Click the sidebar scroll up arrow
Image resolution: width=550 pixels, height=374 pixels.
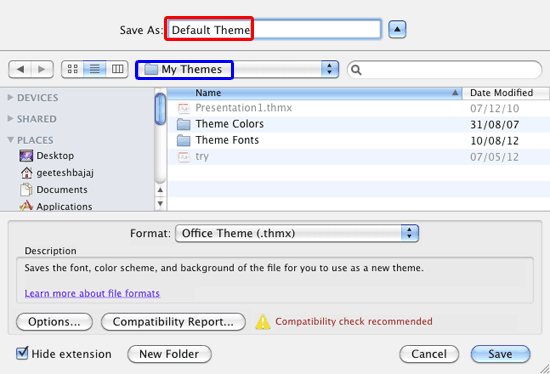point(160,190)
